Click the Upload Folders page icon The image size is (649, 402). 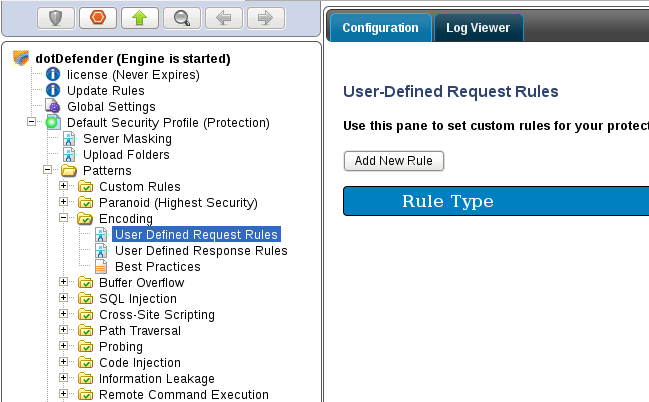point(69,155)
